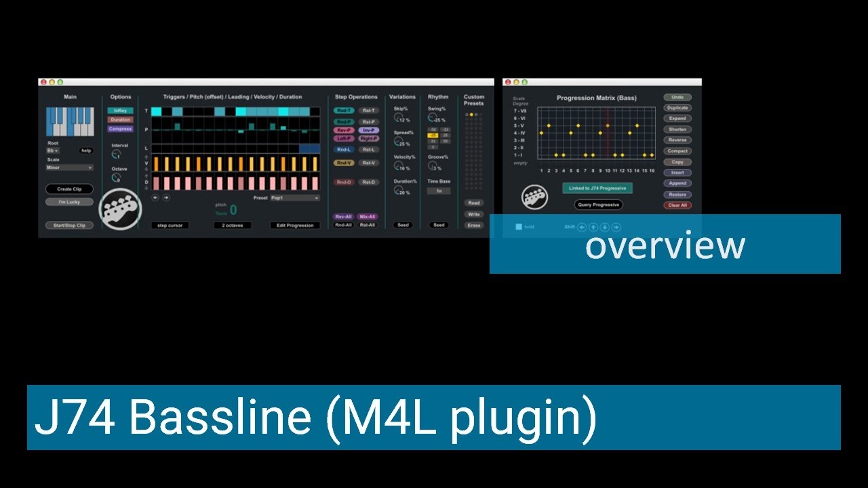The image size is (868, 488).
Task: Click the Rev-All button
Action: pyautogui.click(x=343, y=217)
